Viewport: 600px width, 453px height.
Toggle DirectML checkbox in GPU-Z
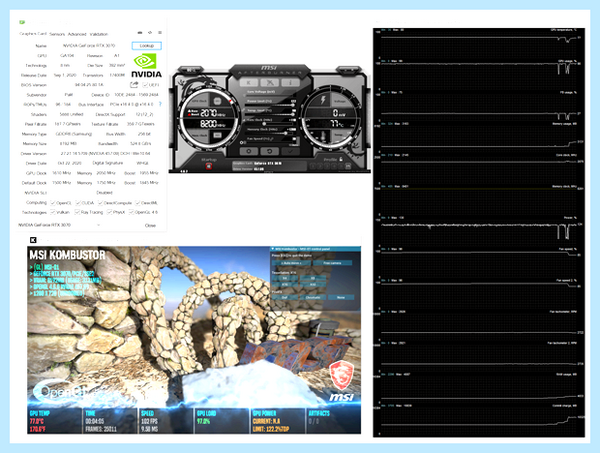(138, 203)
